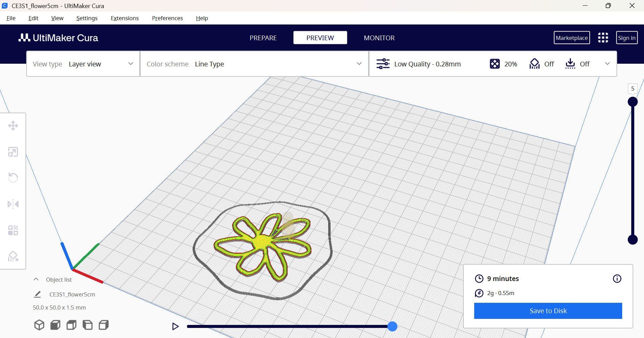644x338 pixels.
Task: Click the top handle of layer slider
Action: [x=633, y=102]
